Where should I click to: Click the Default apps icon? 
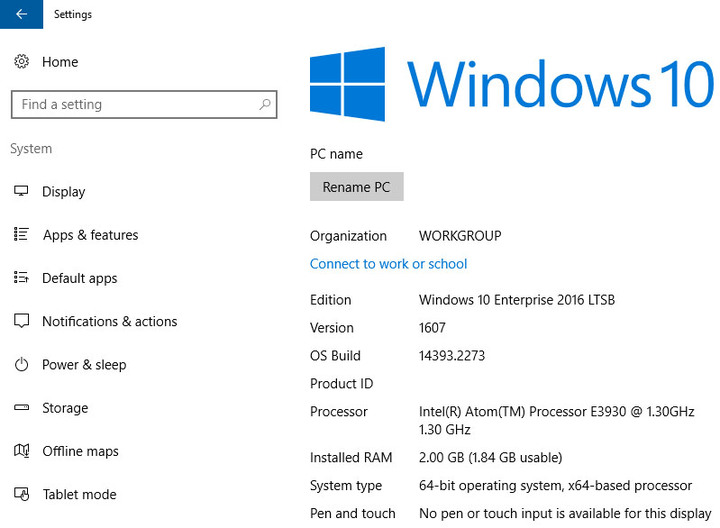pyautogui.click(x=21, y=278)
